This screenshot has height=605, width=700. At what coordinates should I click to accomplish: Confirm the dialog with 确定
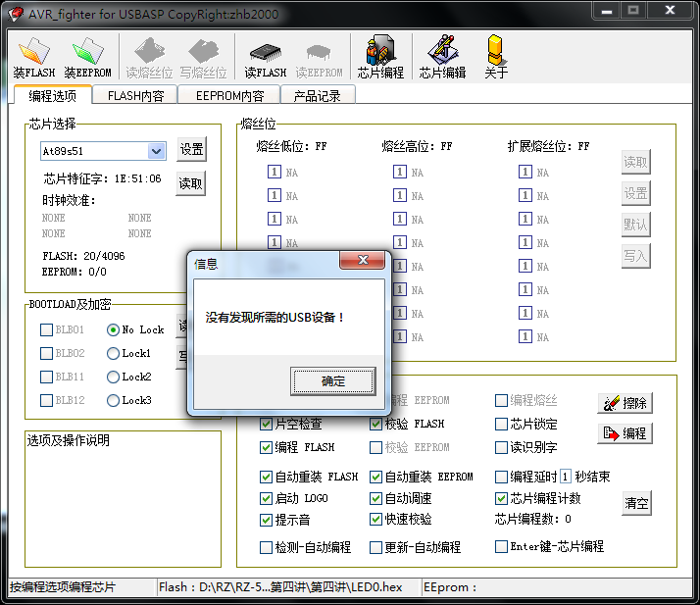(333, 380)
